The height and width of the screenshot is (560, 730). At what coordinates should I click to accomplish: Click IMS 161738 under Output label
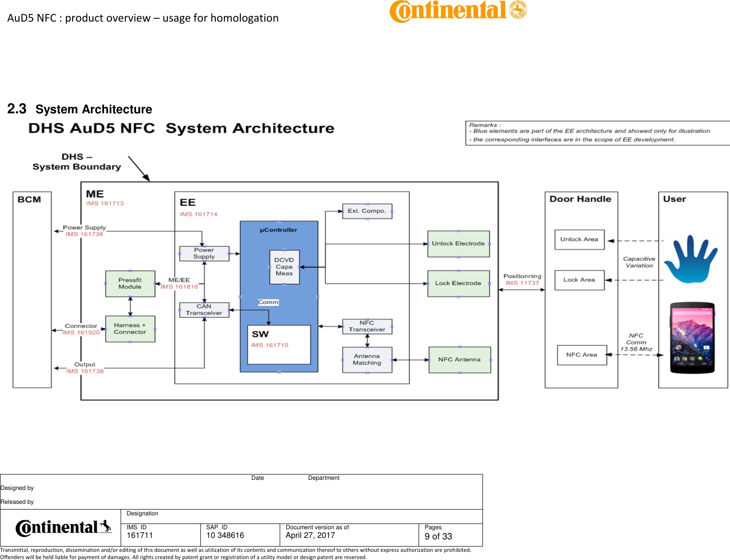pos(85,371)
